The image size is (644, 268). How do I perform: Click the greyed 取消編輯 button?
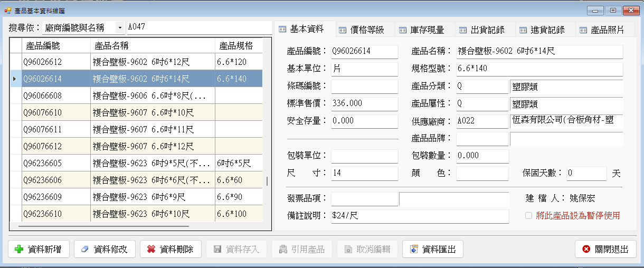click(x=367, y=249)
